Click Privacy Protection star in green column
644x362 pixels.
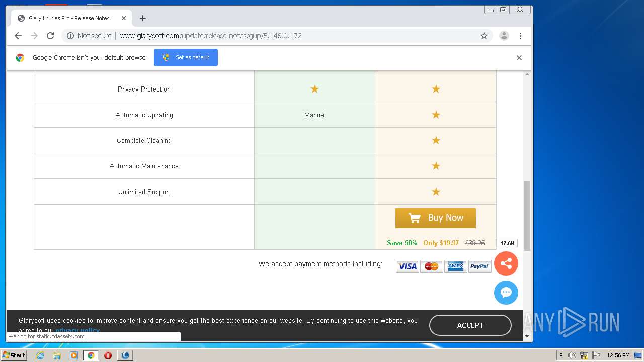tap(315, 89)
